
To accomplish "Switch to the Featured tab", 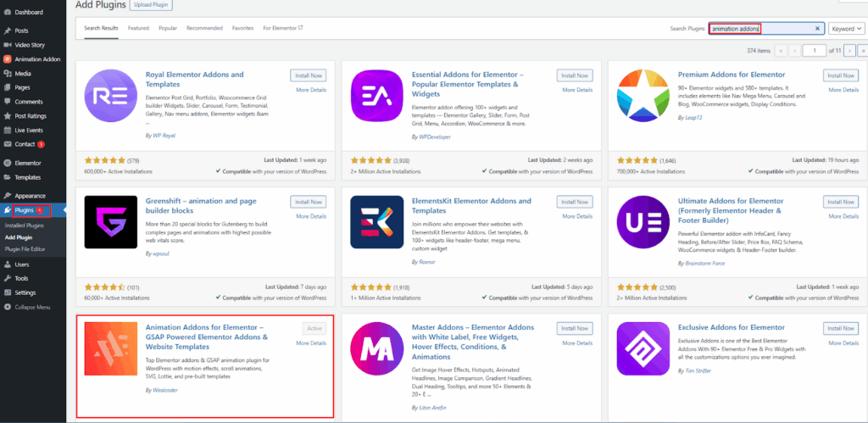I will point(138,28).
